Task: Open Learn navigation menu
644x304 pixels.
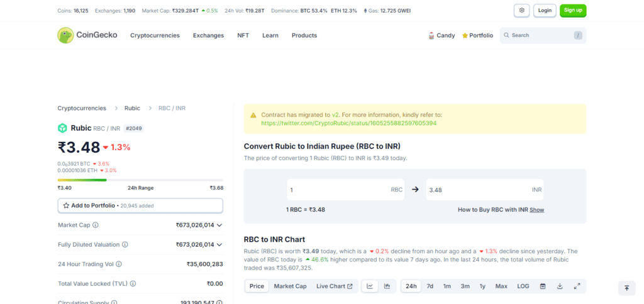Action: [x=270, y=36]
